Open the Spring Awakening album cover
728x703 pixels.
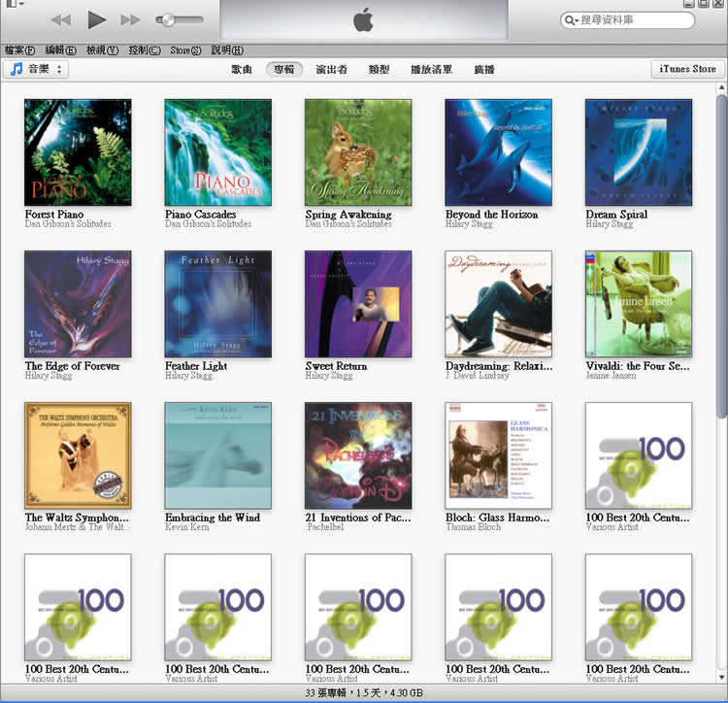click(358, 152)
